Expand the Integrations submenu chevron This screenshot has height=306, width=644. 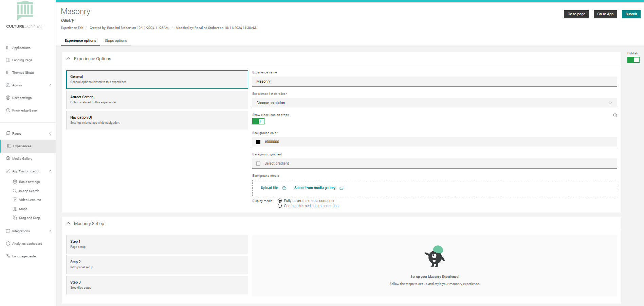50,231
